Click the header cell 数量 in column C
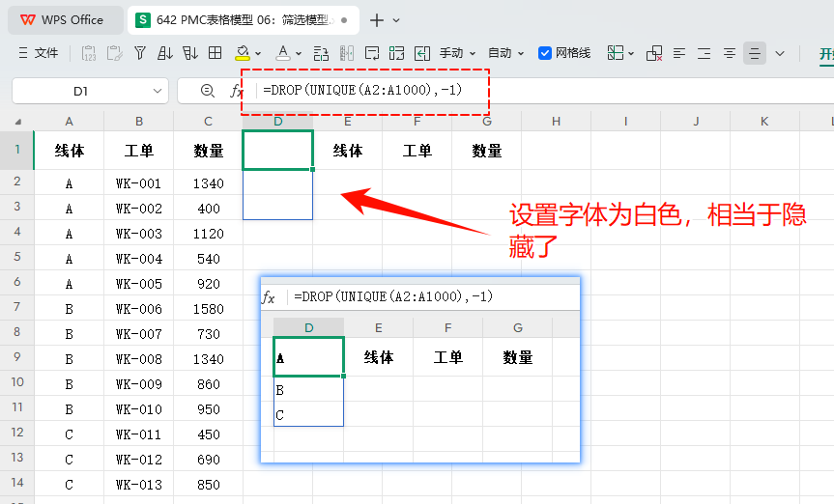834x504 pixels. pos(209,151)
